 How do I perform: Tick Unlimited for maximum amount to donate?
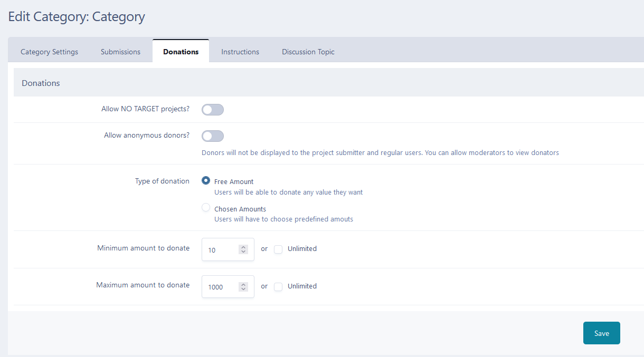(x=278, y=286)
